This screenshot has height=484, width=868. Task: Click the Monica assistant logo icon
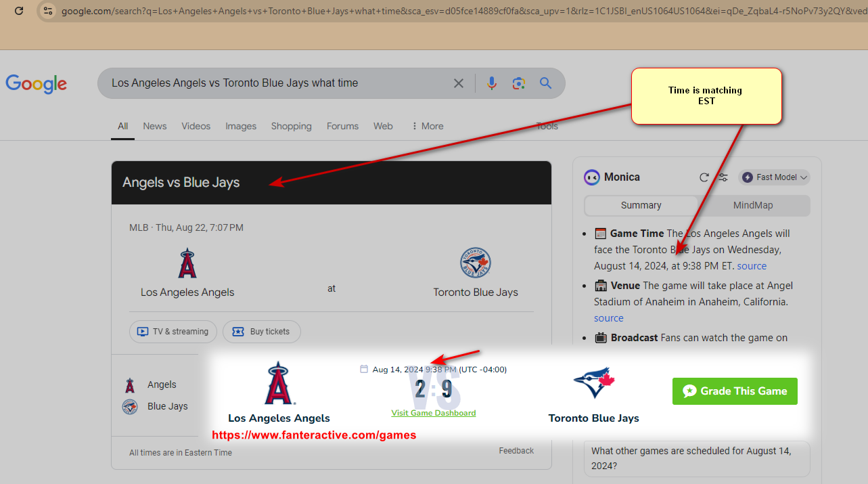591,177
